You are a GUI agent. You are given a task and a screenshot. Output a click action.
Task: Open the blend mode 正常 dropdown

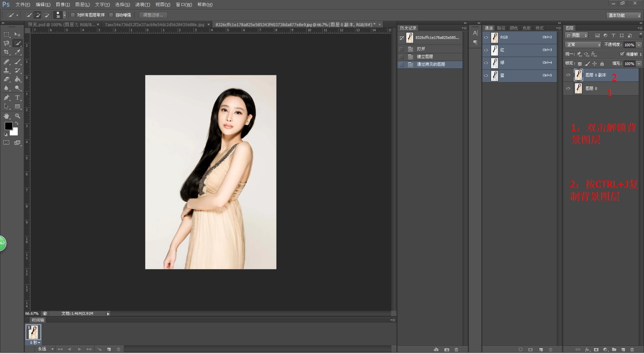click(x=583, y=45)
